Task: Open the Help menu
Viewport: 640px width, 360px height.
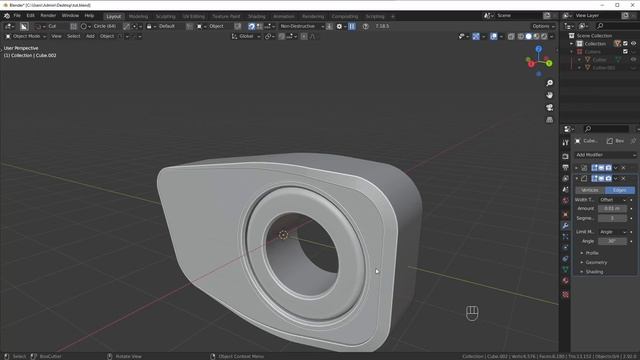Action: pyautogui.click(x=89, y=16)
